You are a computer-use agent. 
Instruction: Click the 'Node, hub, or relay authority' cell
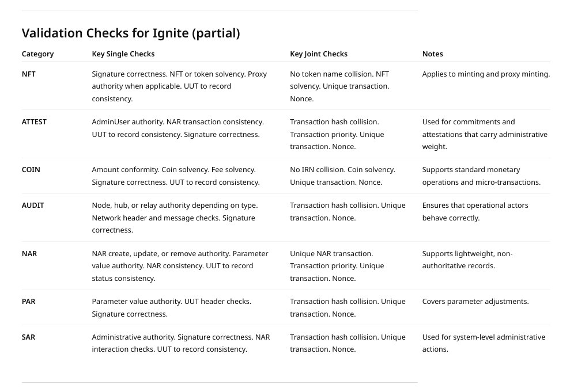(x=175, y=218)
